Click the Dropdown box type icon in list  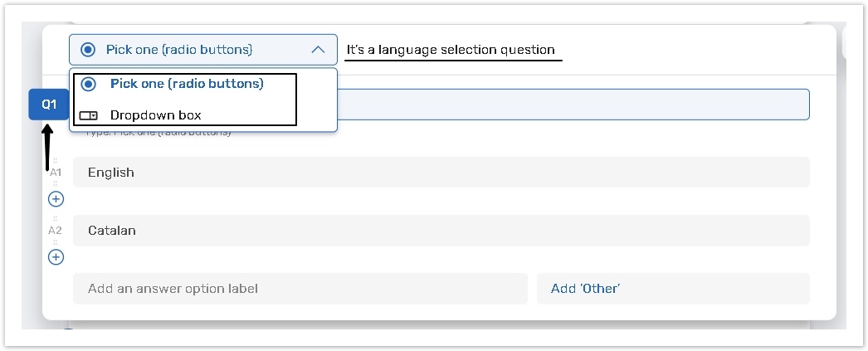89,115
